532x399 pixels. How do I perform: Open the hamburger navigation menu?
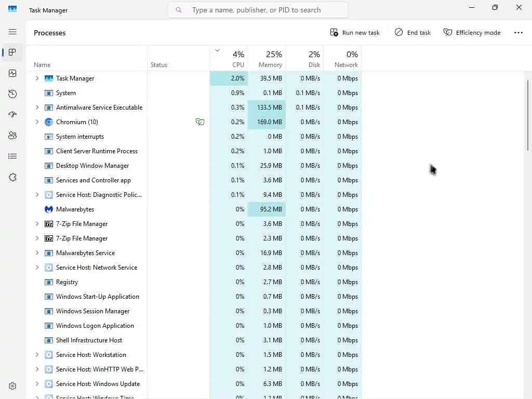click(12, 32)
